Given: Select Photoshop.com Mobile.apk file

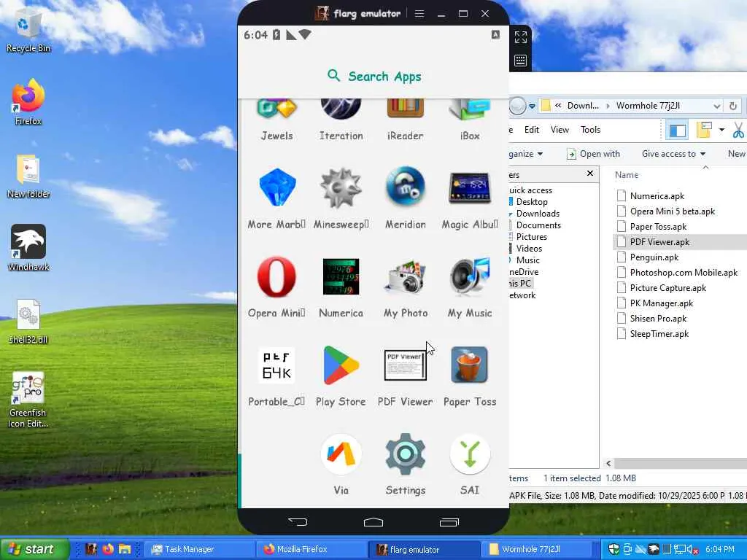Looking at the screenshot, I should [x=683, y=273].
